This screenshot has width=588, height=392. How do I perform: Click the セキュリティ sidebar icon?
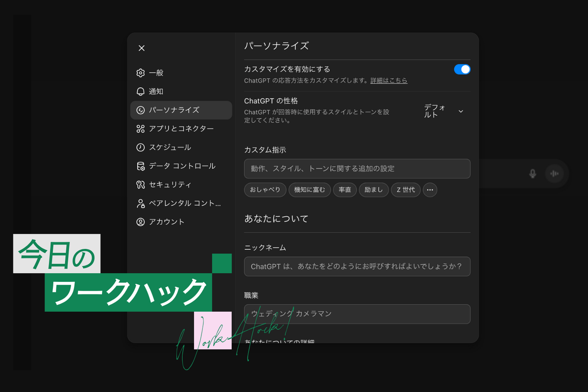141,185
